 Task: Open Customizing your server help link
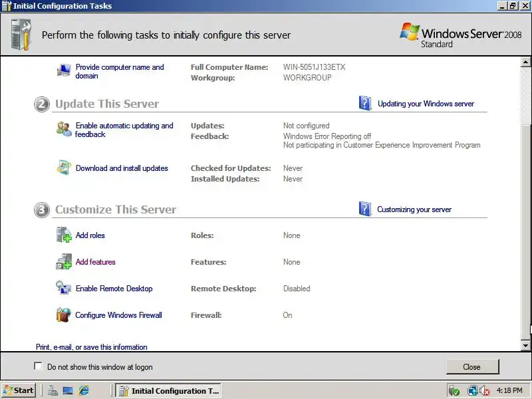point(414,209)
